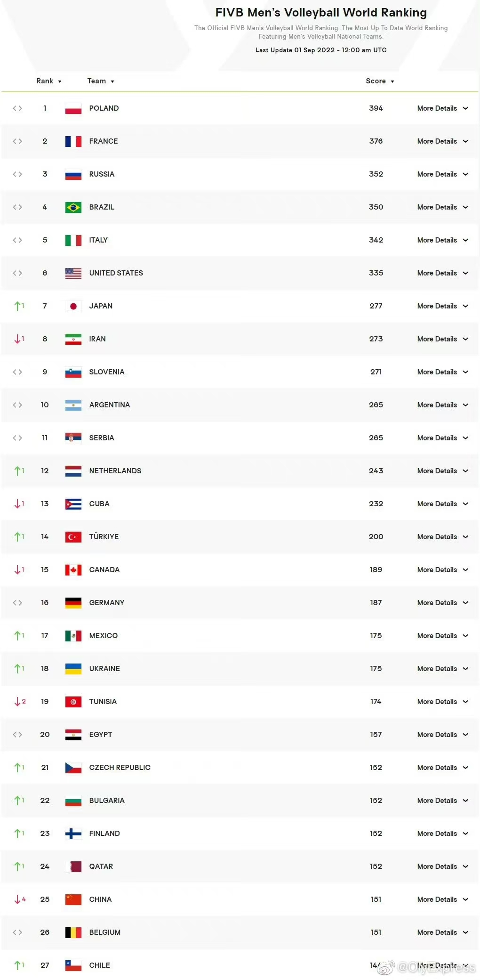Expand More Details for France
This screenshot has width=480, height=980.
click(442, 141)
